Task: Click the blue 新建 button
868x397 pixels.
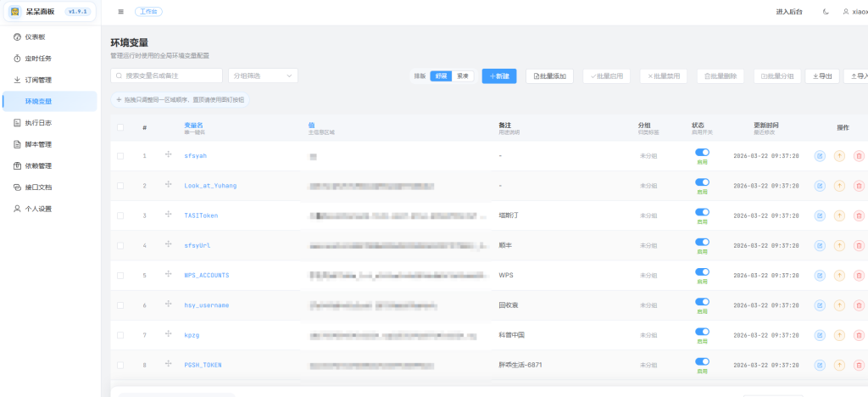Action: point(499,75)
